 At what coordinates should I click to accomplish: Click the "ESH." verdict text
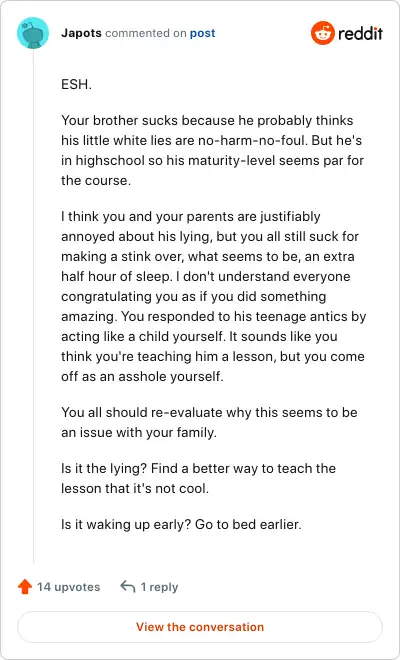[76, 85]
